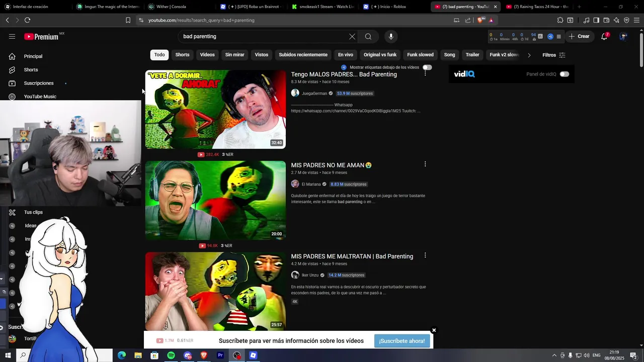The image size is (644, 362).
Task: Select the Song filter chip
Action: (449, 55)
